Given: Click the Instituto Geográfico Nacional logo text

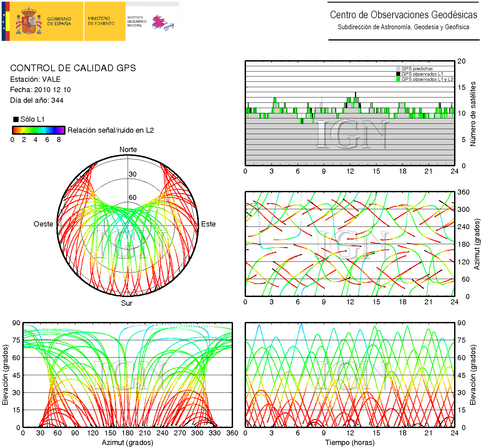Looking at the screenshot, I should [136, 21].
